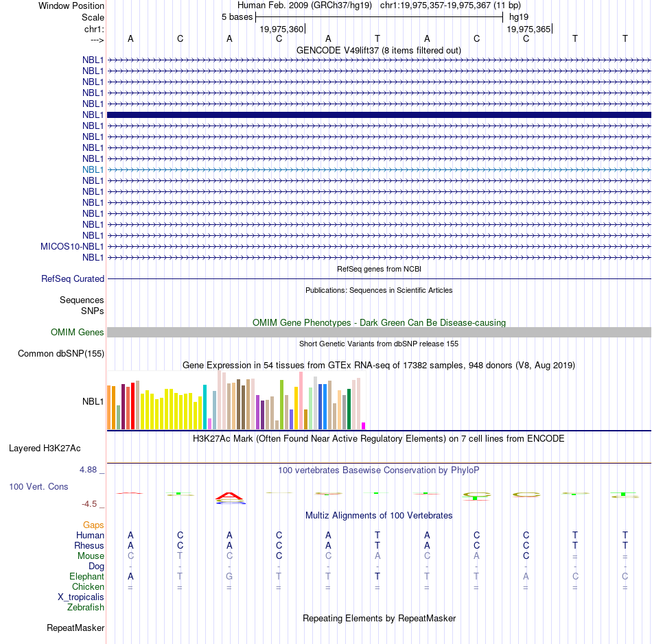Click the X_tropicalis alignment row label
The height and width of the screenshot is (644, 652).
pyautogui.click(x=81, y=597)
